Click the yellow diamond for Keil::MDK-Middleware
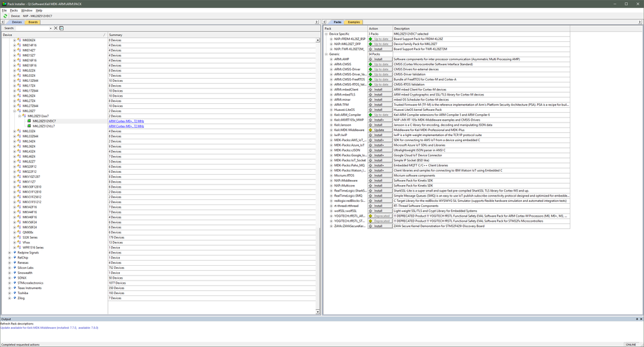Image resolution: width=644 pixels, height=347 pixels. (x=370, y=130)
